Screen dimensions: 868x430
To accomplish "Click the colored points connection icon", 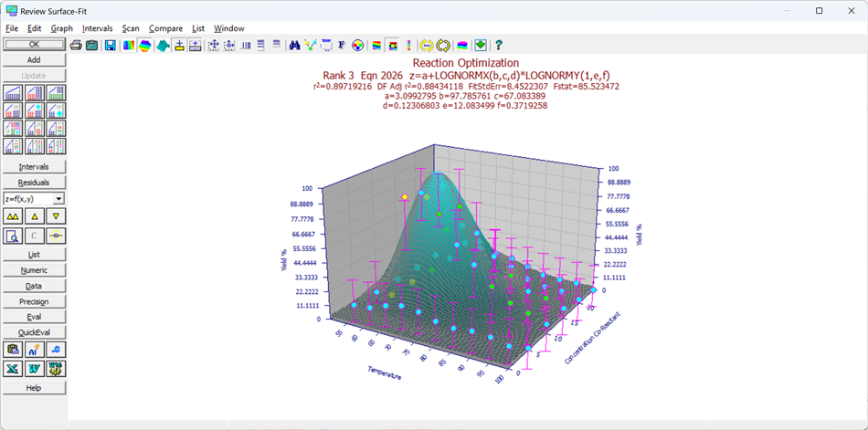I will click(x=311, y=46).
